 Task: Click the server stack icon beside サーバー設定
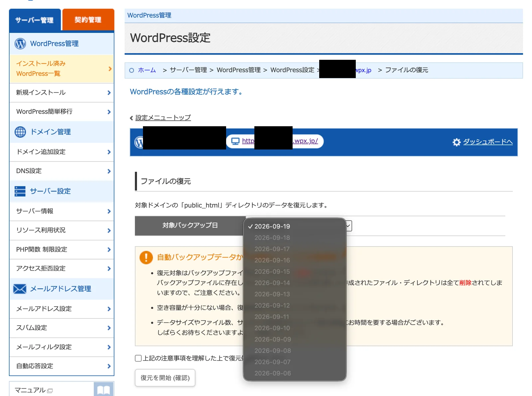(20, 191)
